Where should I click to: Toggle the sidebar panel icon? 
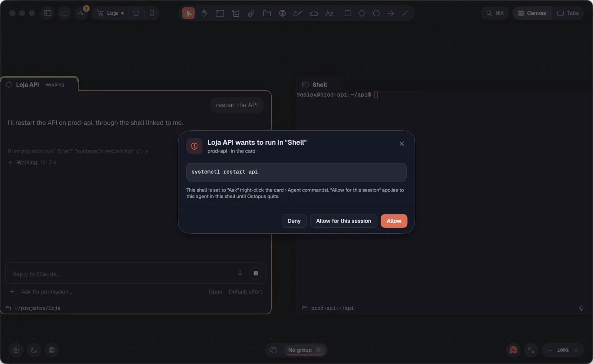[x=47, y=13]
